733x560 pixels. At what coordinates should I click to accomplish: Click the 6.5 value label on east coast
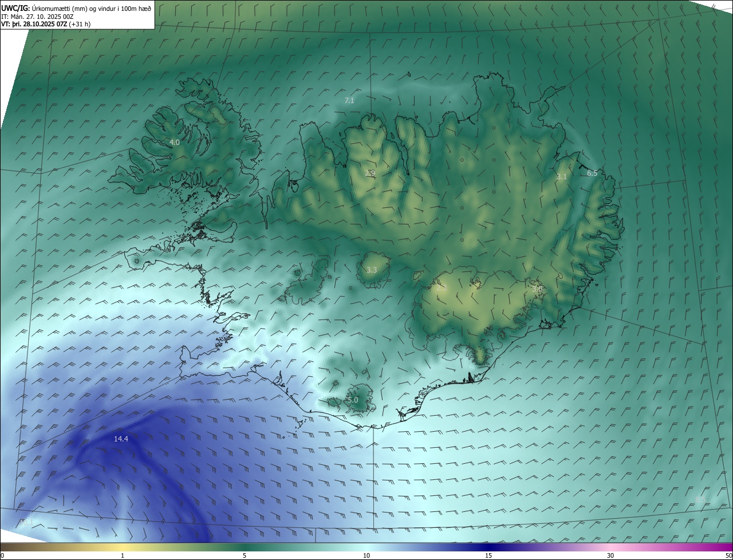[592, 173]
